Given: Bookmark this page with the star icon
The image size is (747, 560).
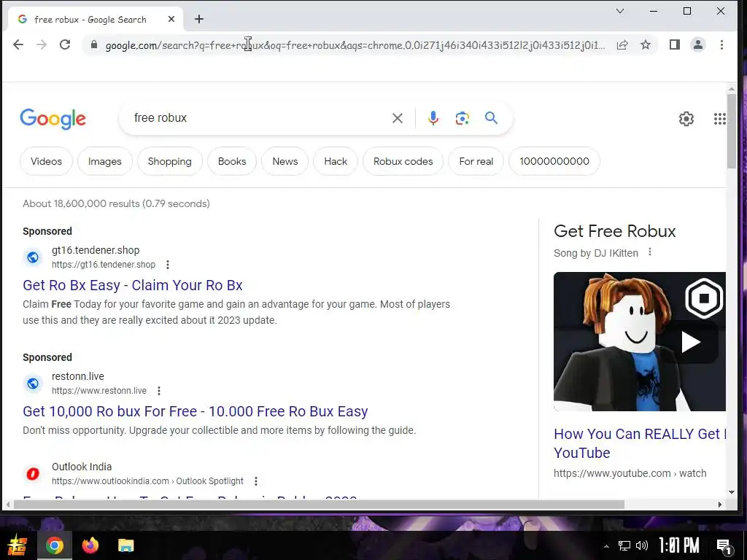Looking at the screenshot, I should [646, 44].
